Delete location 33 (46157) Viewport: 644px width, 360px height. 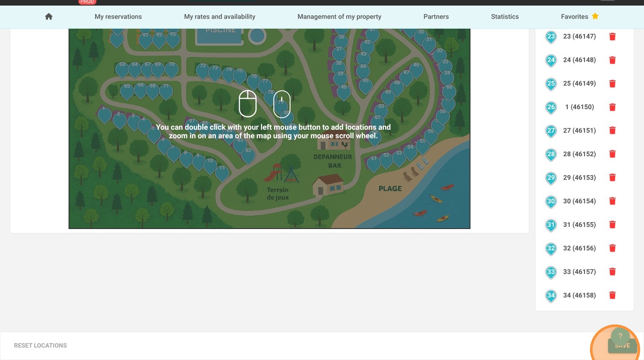(612, 272)
